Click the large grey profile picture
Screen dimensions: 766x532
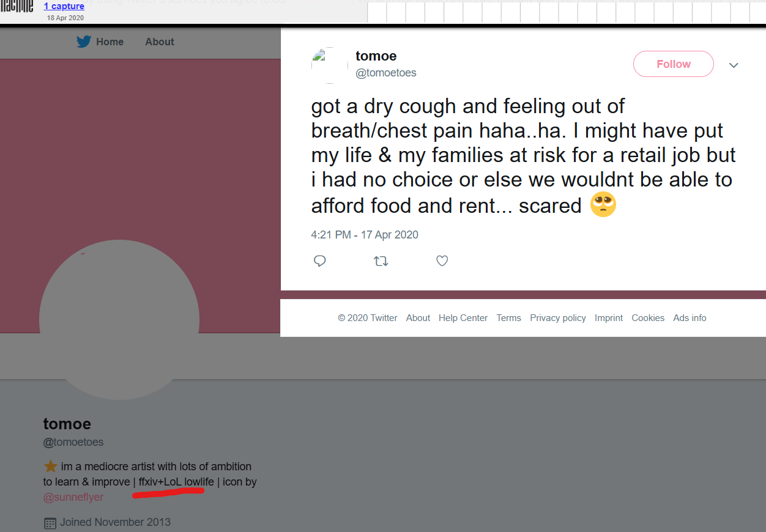[x=119, y=319]
